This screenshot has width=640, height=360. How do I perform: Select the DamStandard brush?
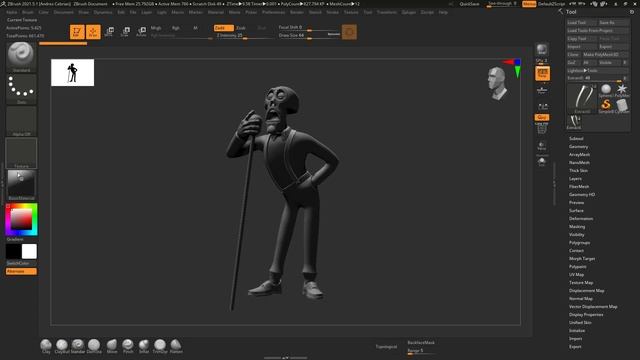[x=94, y=346]
